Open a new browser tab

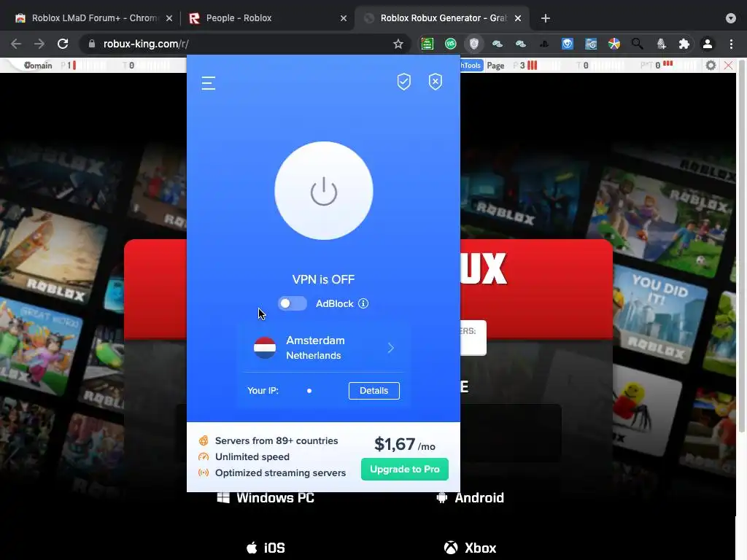point(546,18)
